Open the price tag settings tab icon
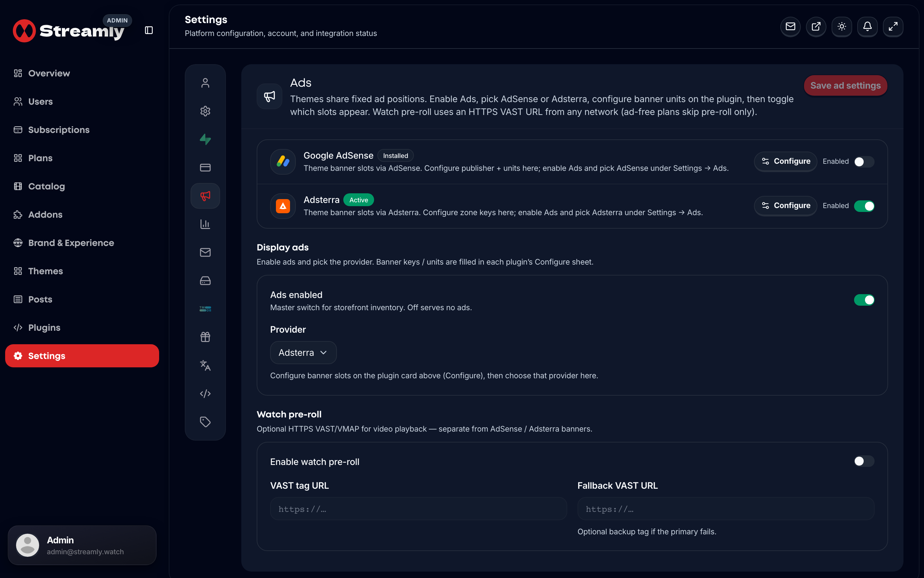924x578 pixels. point(205,422)
